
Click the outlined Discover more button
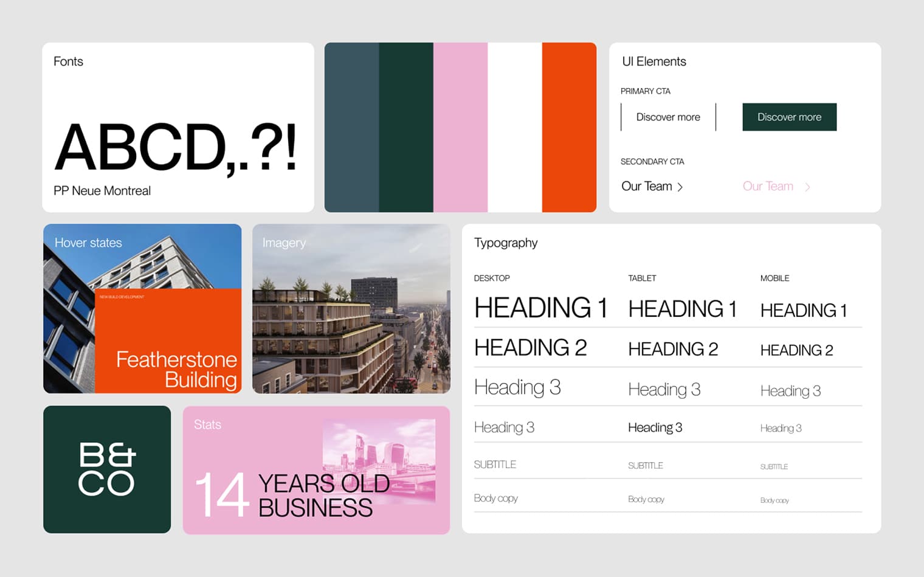(x=667, y=117)
